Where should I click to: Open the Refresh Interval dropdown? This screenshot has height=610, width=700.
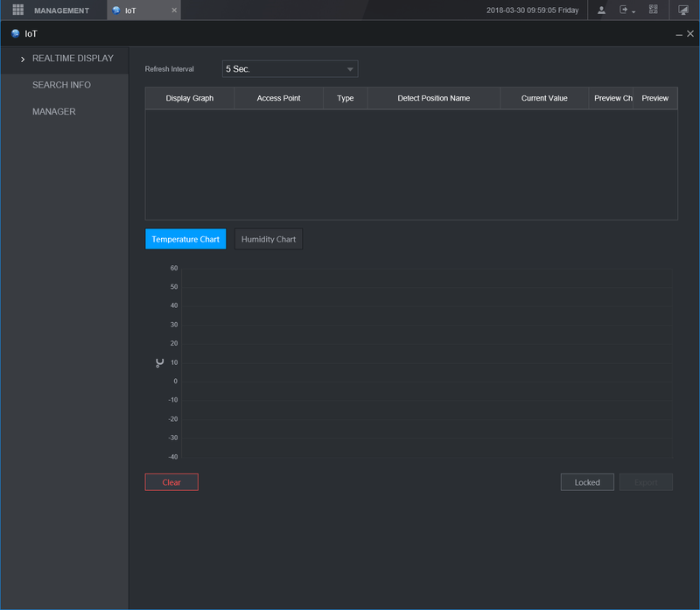coord(290,69)
